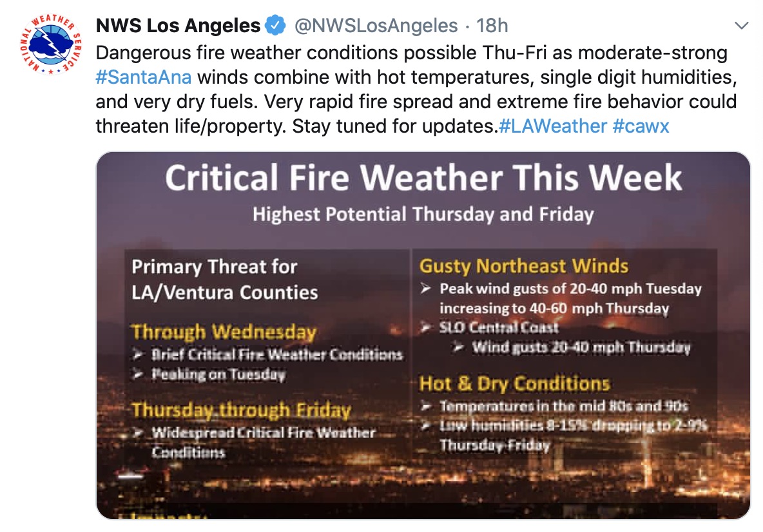Click the 'Critical Fire Weather This Week' image title
The width and height of the screenshot is (763, 532).
click(423, 178)
